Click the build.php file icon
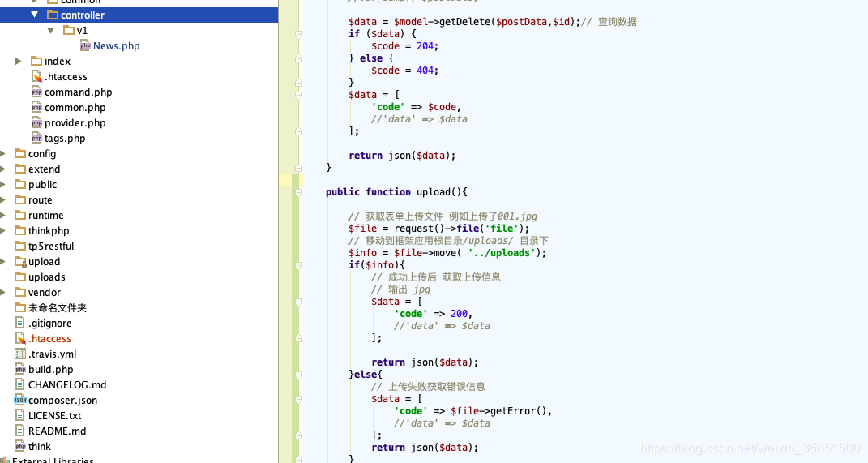Viewport: 868px width, 463px height. click(x=20, y=370)
